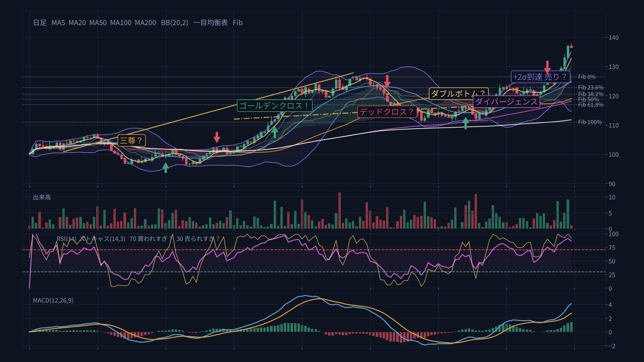
Task: Click the +2σ到達 売り？ annotation
Action: [540, 77]
